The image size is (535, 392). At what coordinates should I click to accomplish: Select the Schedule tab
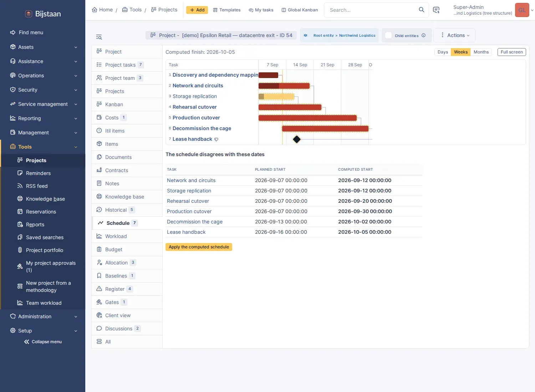click(127, 223)
